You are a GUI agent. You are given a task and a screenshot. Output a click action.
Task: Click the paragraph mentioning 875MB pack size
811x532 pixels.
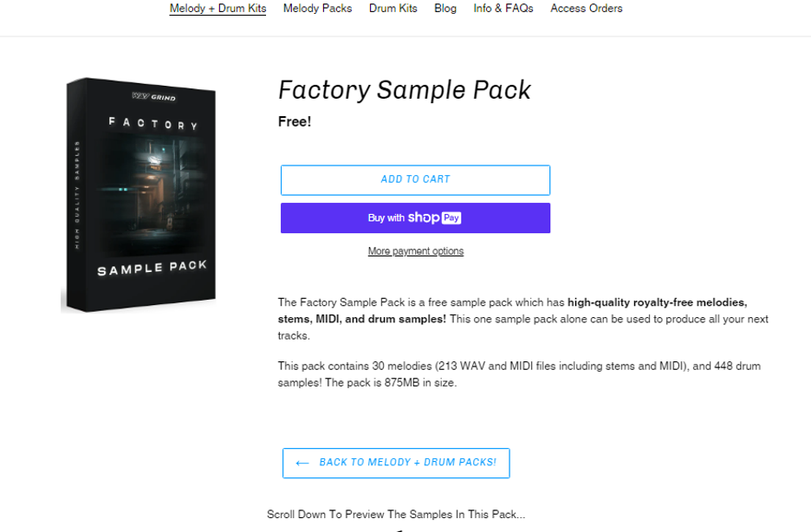(519, 374)
